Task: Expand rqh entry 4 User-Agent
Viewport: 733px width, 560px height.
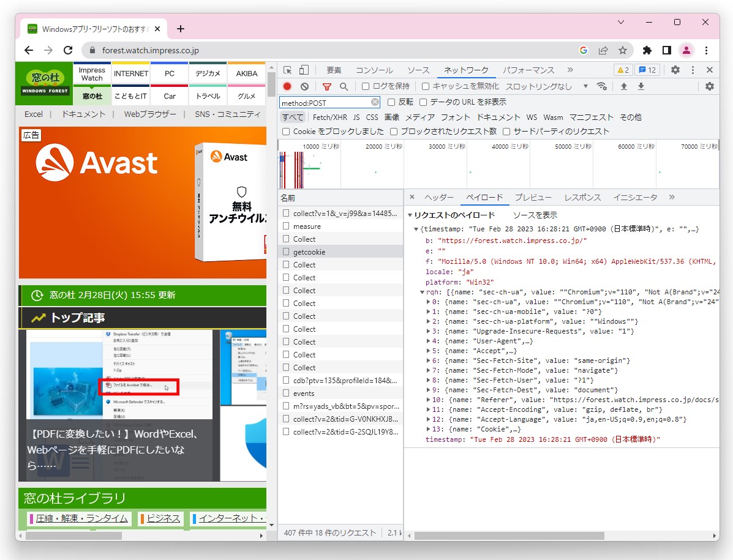Action: [428, 342]
